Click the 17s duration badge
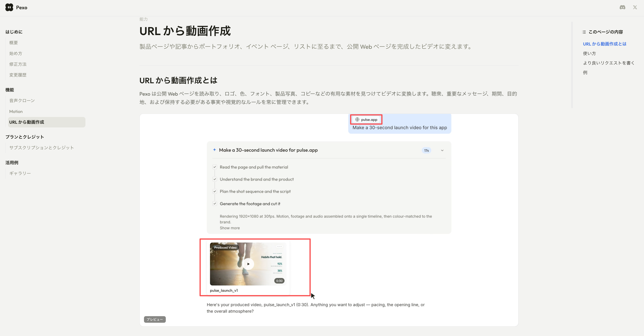Screen dimensions: 644x336 coord(426,150)
